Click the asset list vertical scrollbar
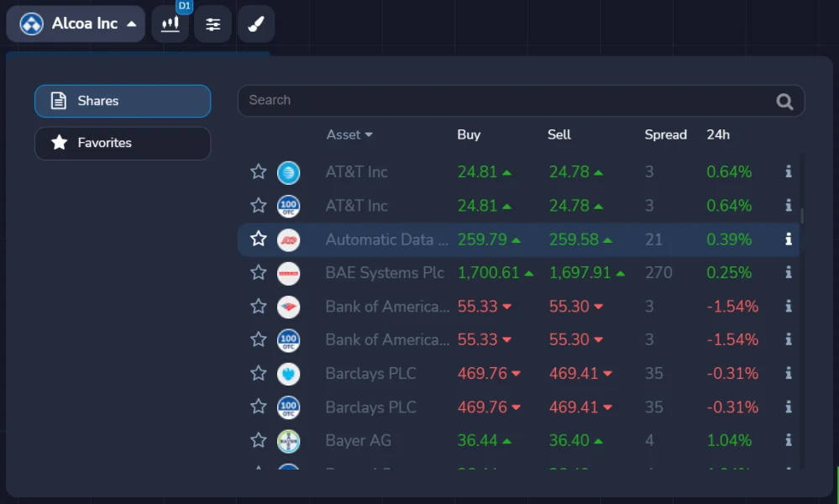Viewport: 839px width, 504px height. tap(801, 216)
